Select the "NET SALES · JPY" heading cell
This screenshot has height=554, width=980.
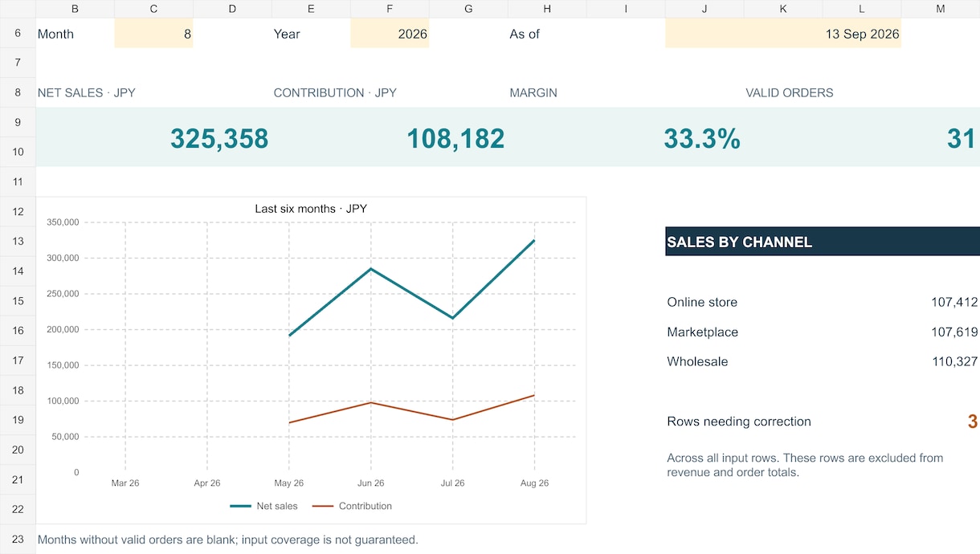(87, 93)
